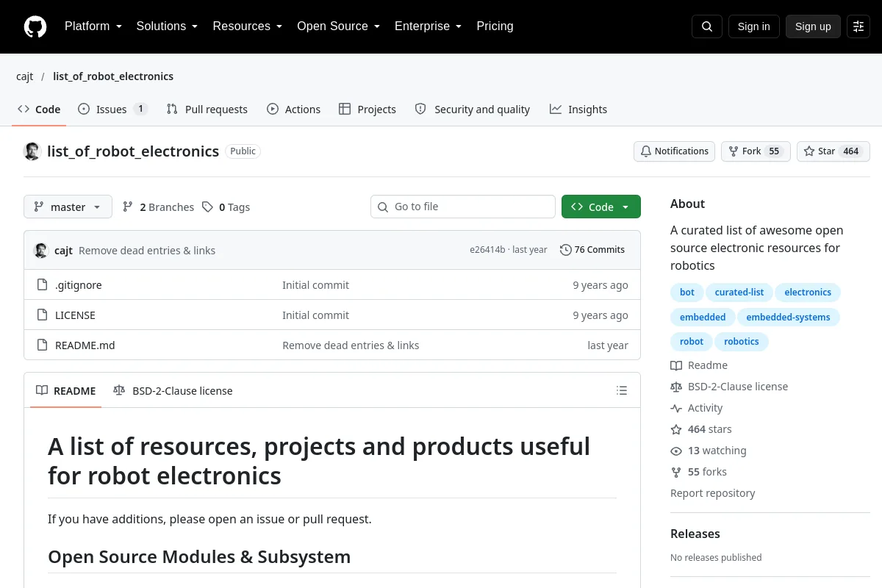
Task: Fork the repository with Fork button
Action: click(756, 151)
